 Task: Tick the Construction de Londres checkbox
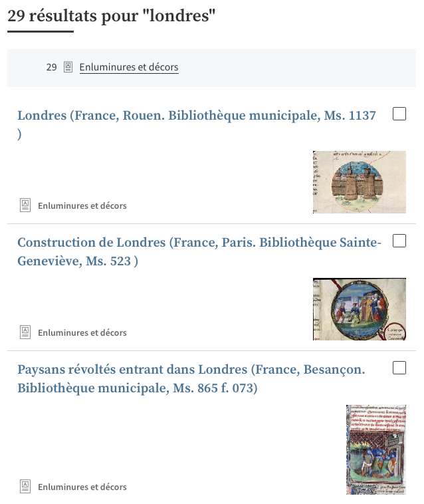click(x=399, y=241)
